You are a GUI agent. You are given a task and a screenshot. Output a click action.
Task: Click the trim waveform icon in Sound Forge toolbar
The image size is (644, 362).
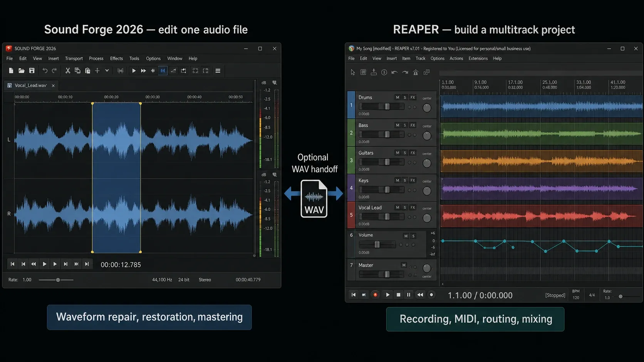[x=120, y=71]
